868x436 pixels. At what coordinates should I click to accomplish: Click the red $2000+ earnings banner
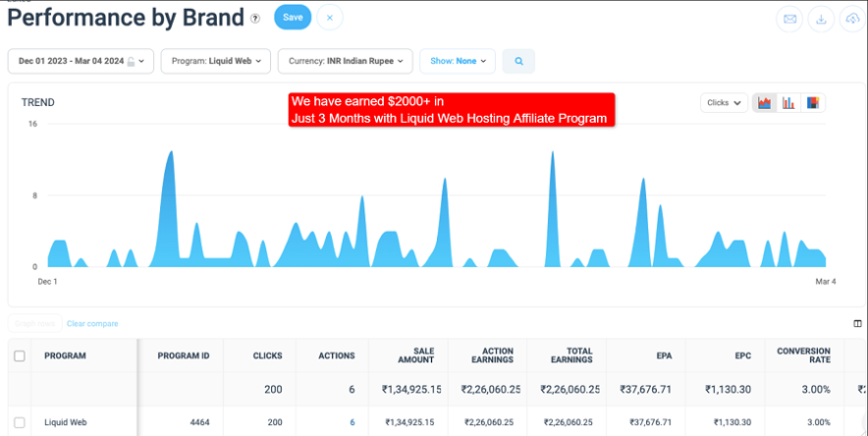(451, 110)
